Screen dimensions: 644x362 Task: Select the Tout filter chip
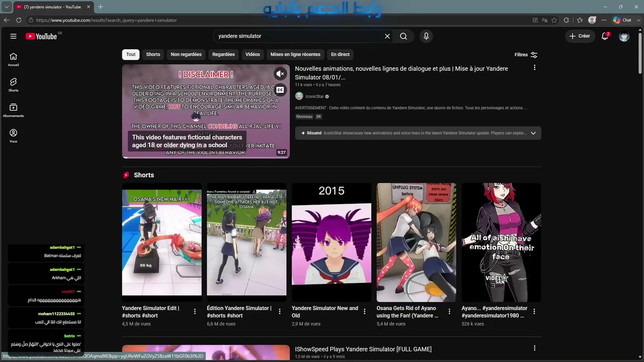click(131, 54)
